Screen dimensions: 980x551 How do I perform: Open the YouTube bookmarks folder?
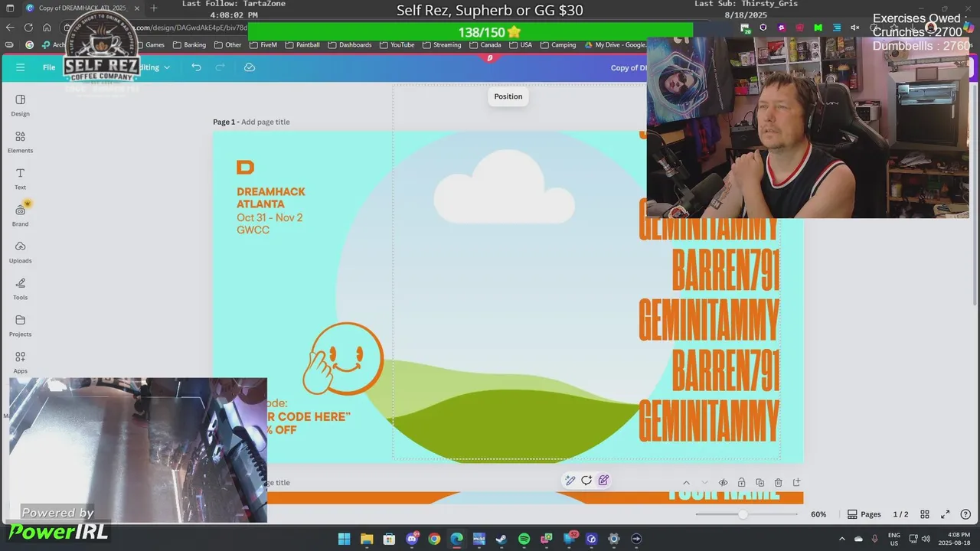(x=397, y=45)
